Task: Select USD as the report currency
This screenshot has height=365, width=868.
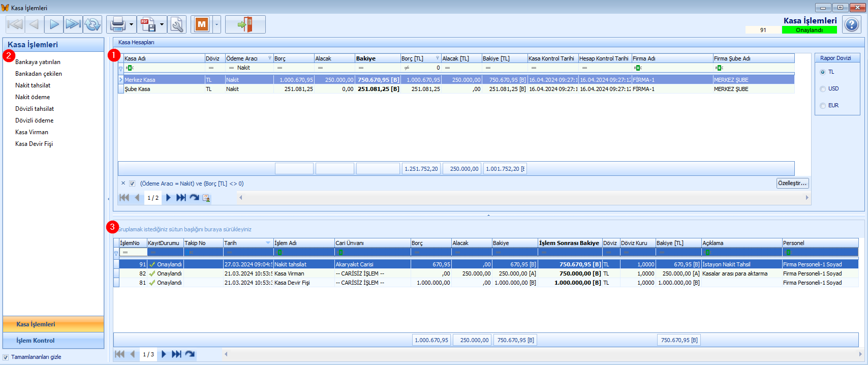Action: tap(823, 89)
